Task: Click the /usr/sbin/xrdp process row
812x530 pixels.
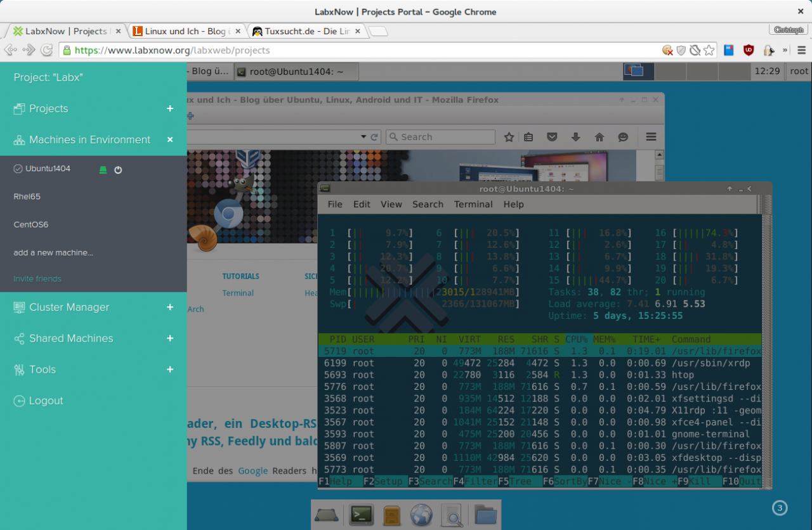Action: click(539, 363)
